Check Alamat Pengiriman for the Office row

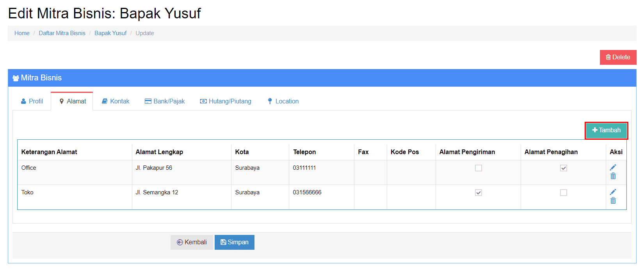coord(479,168)
